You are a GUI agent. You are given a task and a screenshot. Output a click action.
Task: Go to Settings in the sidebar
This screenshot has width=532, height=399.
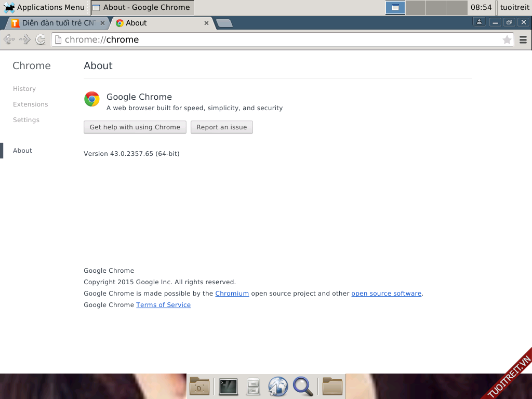[x=26, y=120]
